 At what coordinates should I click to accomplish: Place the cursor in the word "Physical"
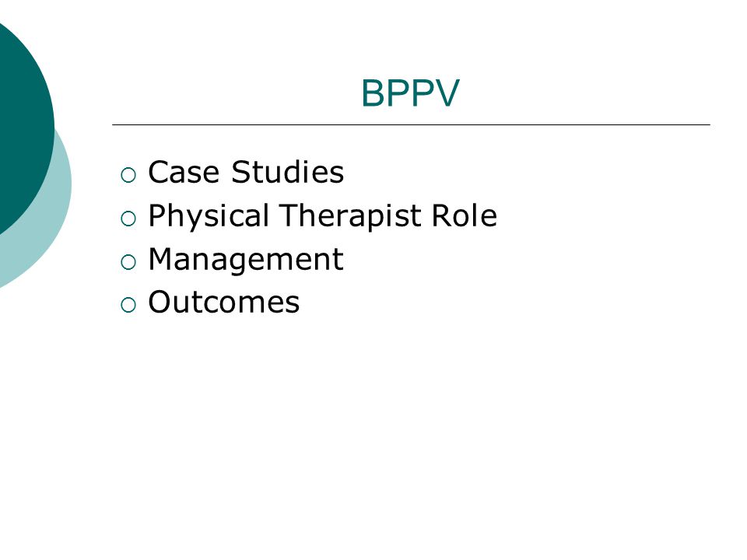209,217
